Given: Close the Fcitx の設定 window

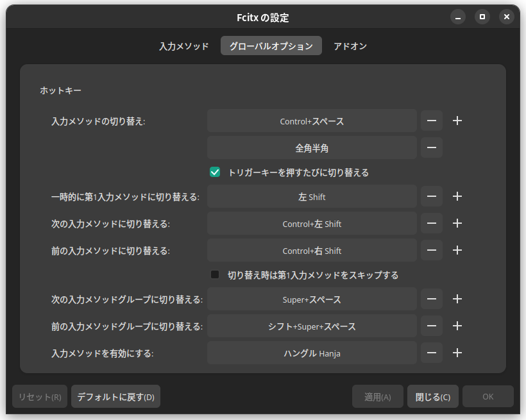Looking at the screenshot, I should click(x=507, y=17).
